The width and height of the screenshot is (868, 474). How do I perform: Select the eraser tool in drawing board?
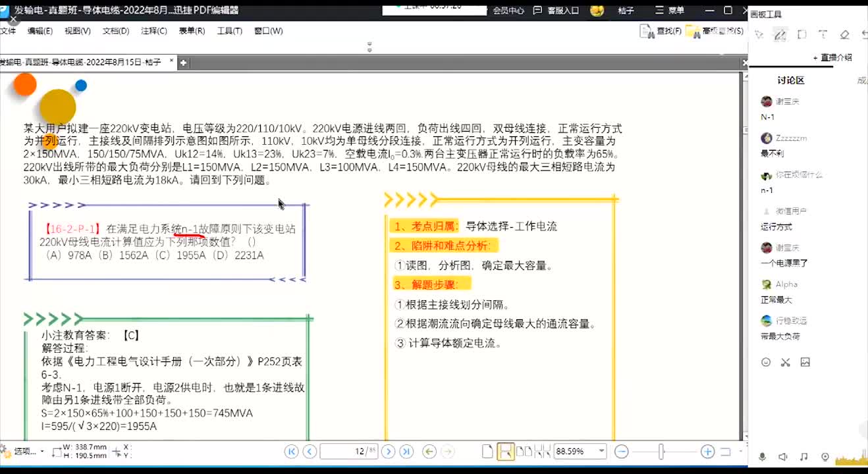844,35
